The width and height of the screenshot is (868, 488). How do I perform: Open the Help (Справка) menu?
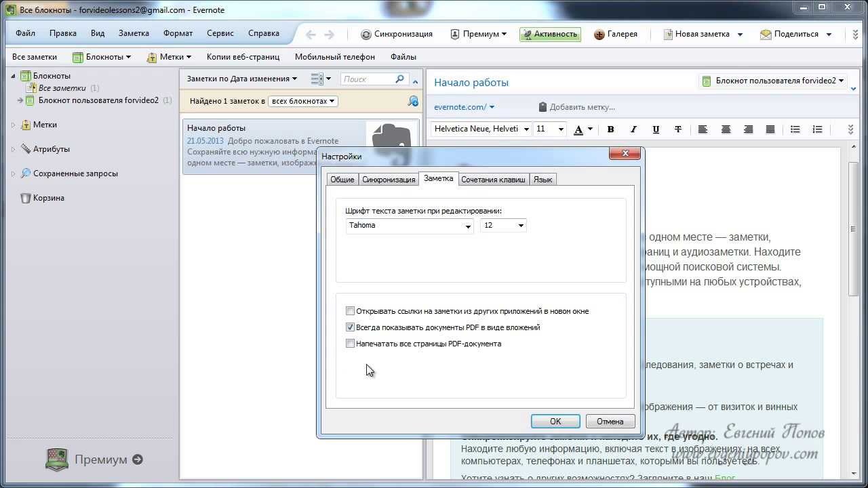264,33
